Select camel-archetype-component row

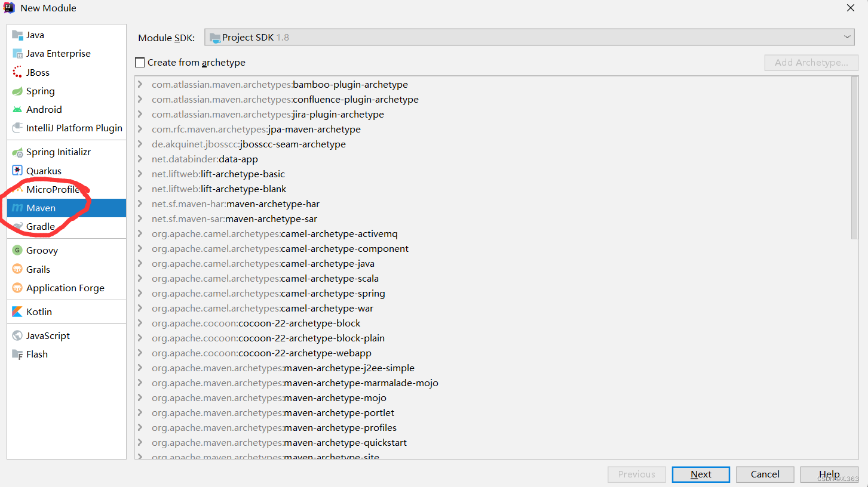[x=492, y=248]
